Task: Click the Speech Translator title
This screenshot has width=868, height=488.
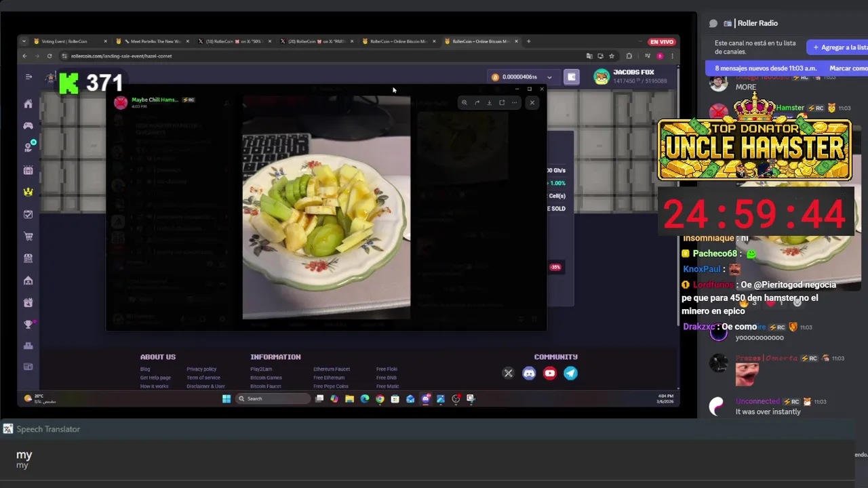Action: tap(48, 429)
